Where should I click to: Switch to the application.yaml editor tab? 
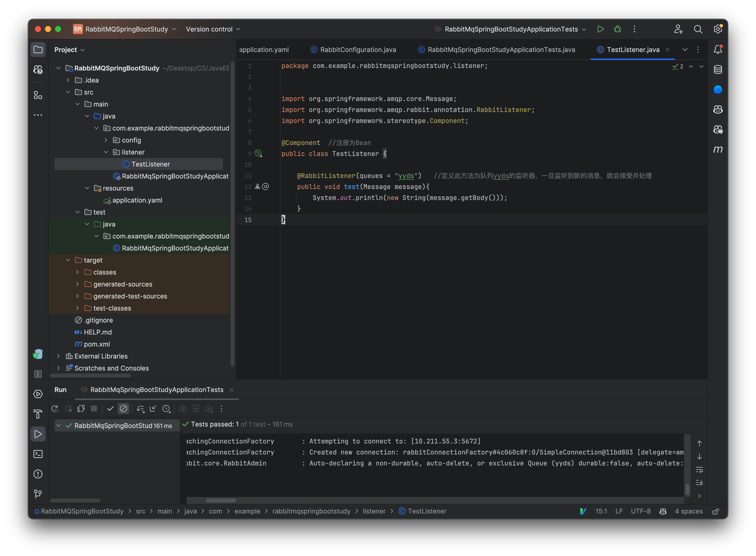(263, 50)
